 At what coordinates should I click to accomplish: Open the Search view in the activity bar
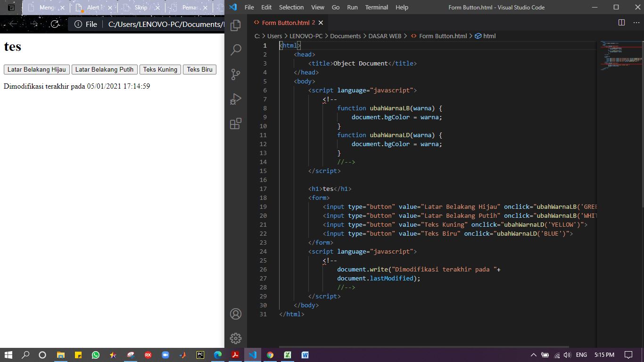(x=235, y=49)
